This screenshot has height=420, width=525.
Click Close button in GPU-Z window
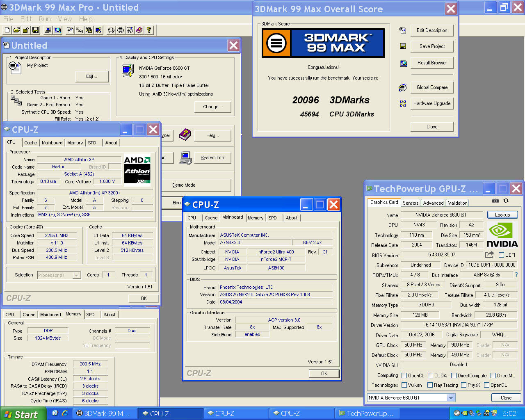506,398
